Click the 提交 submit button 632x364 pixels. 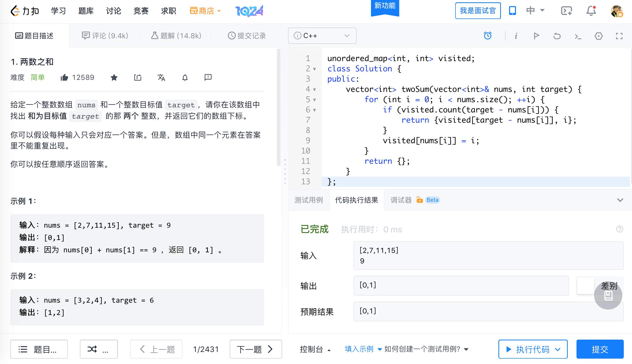[600, 349]
